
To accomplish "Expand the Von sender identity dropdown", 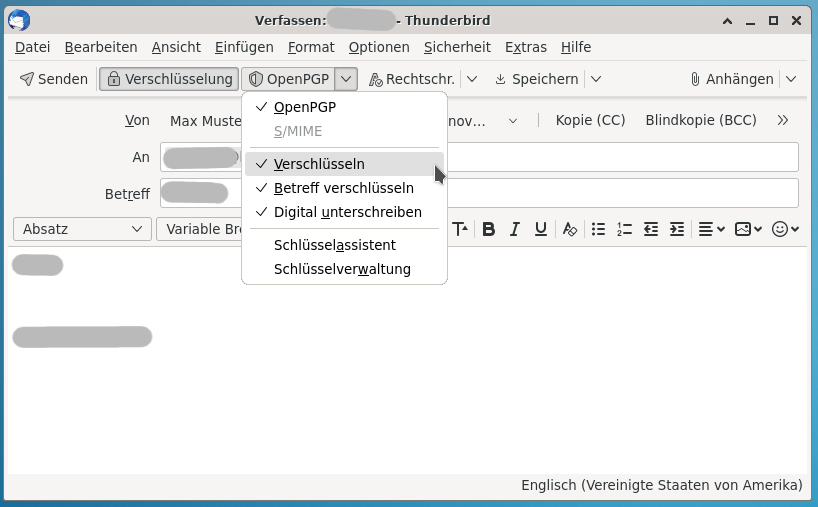I will pyautogui.click(x=513, y=121).
